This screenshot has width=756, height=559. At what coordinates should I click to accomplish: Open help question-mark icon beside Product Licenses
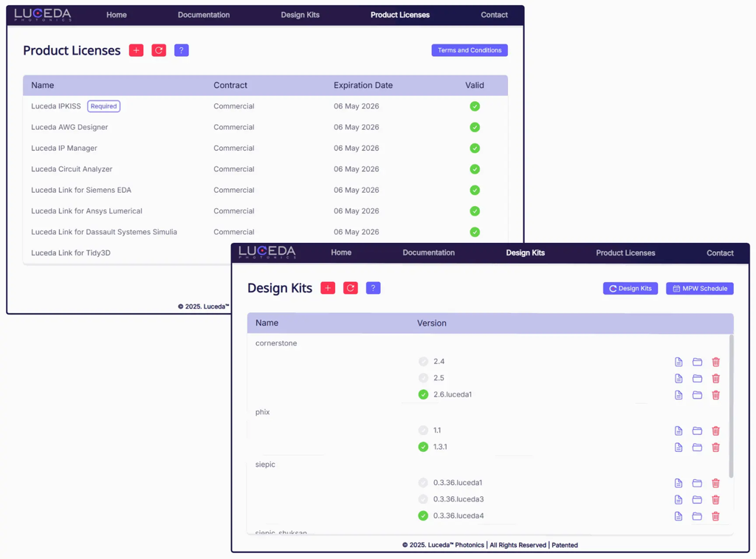[182, 50]
